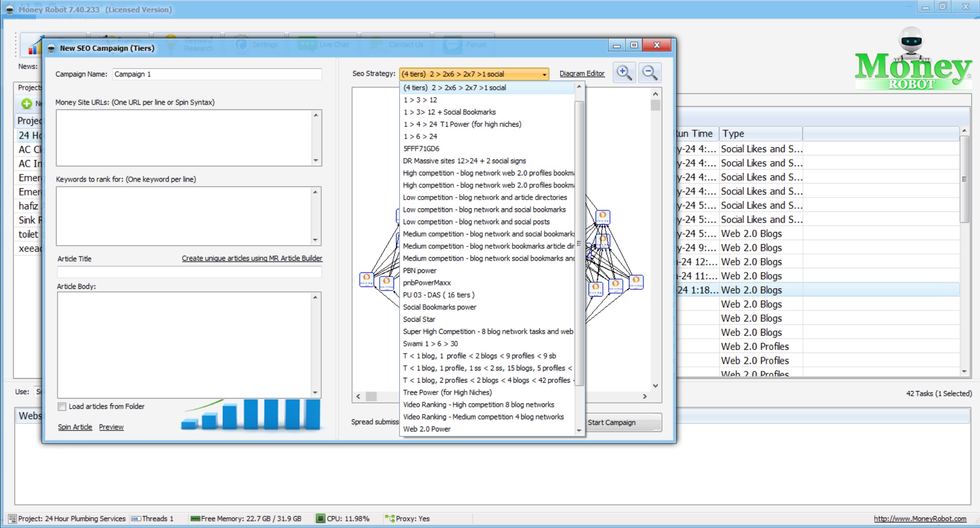The image size is (980, 528).
Task: Click the Campaign Name input field
Action: click(x=217, y=74)
